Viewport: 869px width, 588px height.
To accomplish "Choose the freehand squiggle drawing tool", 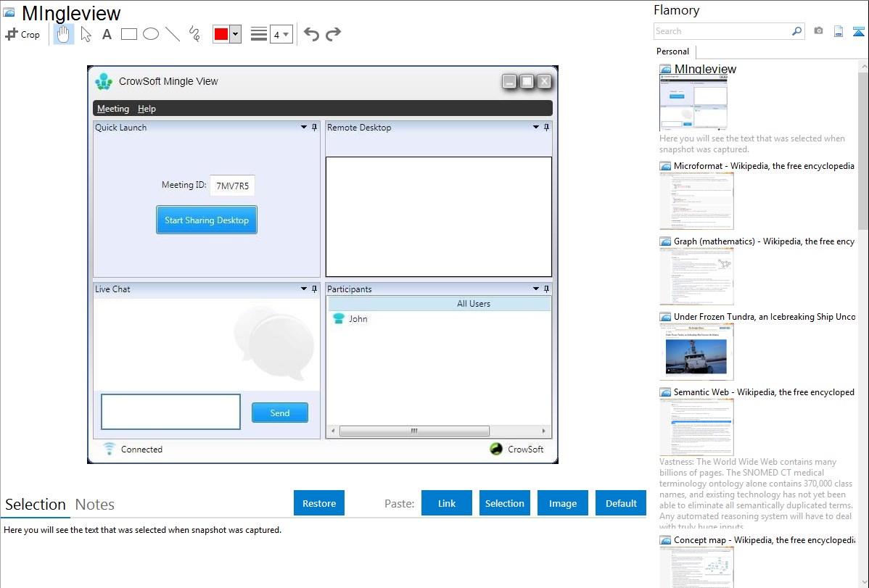I will pyautogui.click(x=194, y=34).
